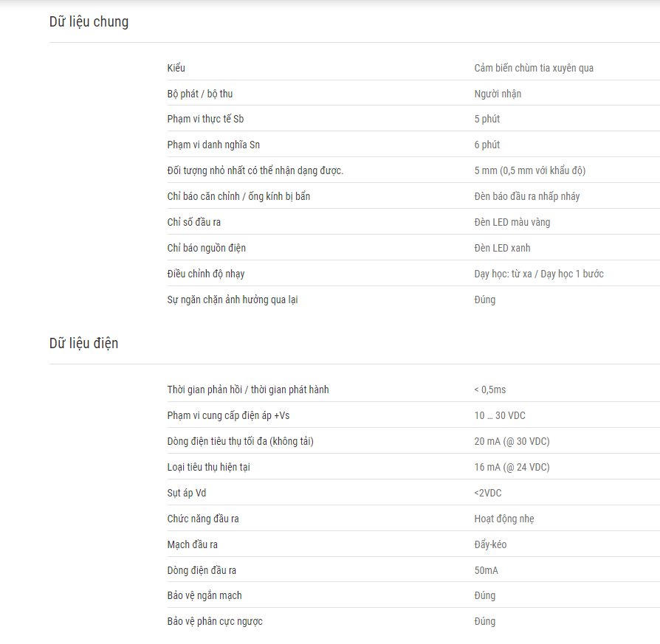This screenshot has height=644, width=660.
Task: Click the '< 0,5ms' response time value
Action: pyautogui.click(x=490, y=390)
